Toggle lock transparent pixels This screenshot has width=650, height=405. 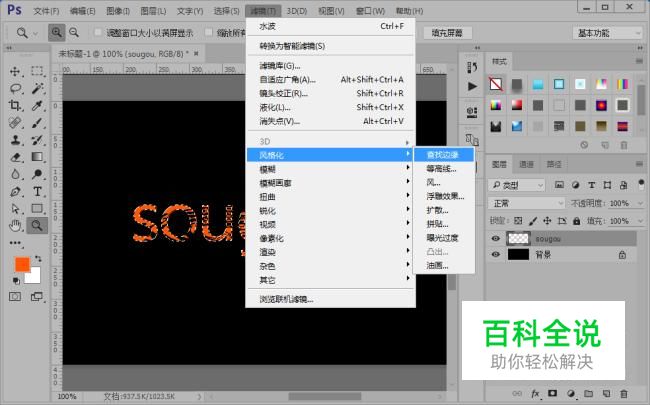[x=518, y=221]
